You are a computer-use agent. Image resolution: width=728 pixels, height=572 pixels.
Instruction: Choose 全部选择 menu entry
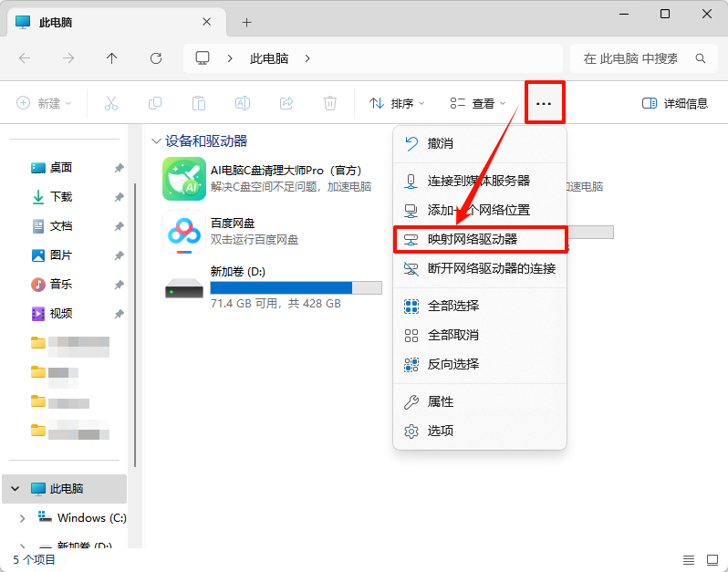(480, 306)
